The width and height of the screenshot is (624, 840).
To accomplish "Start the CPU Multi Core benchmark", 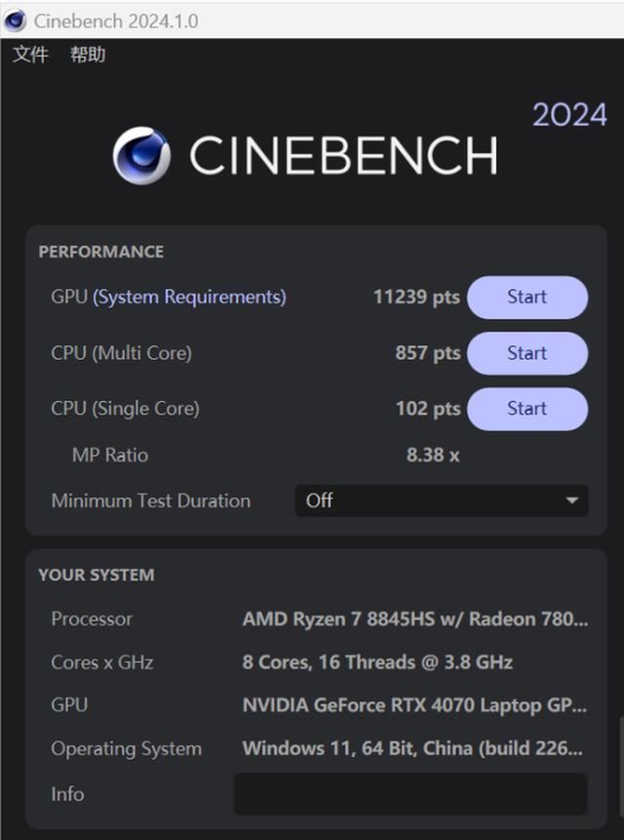I will pos(527,352).
